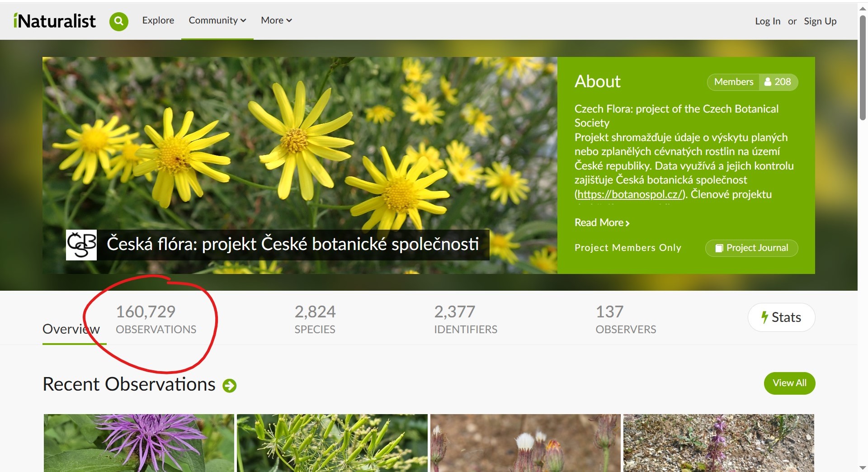
Task: Open the iNaturalist home logo
Action: pos(54,21)
